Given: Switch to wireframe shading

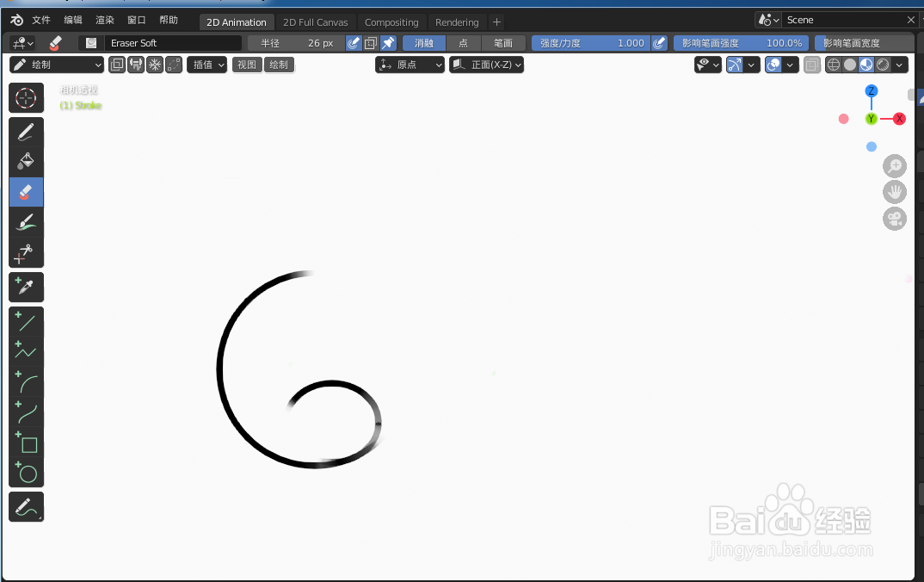Looking at the screenshot, I should (834, 65).
